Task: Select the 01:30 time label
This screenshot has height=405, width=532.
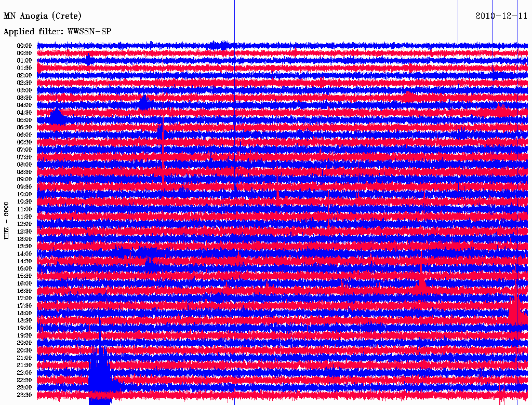Action: pos(24,68)
